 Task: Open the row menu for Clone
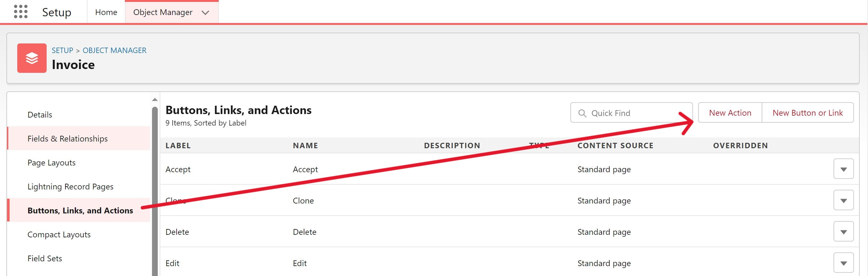tap(843, 200)
